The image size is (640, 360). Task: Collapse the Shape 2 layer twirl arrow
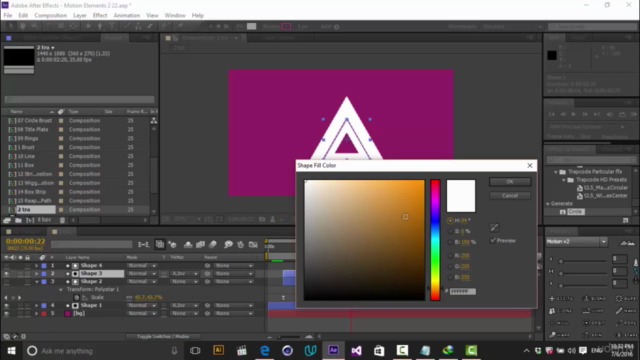36,282
